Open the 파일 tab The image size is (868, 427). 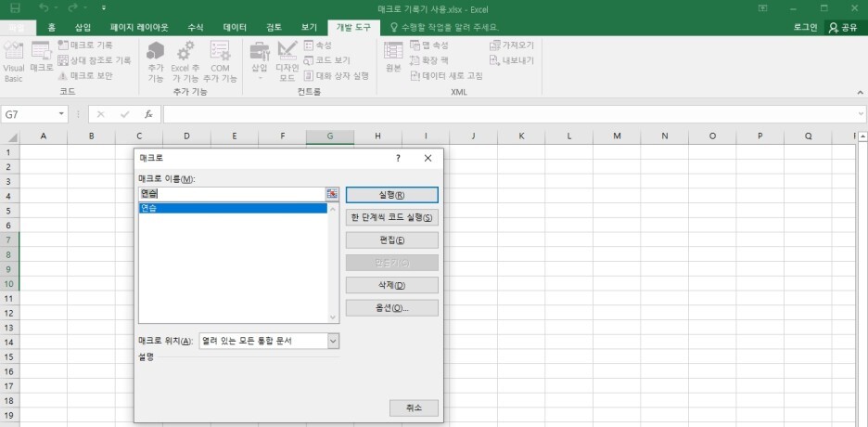[18, 27]
